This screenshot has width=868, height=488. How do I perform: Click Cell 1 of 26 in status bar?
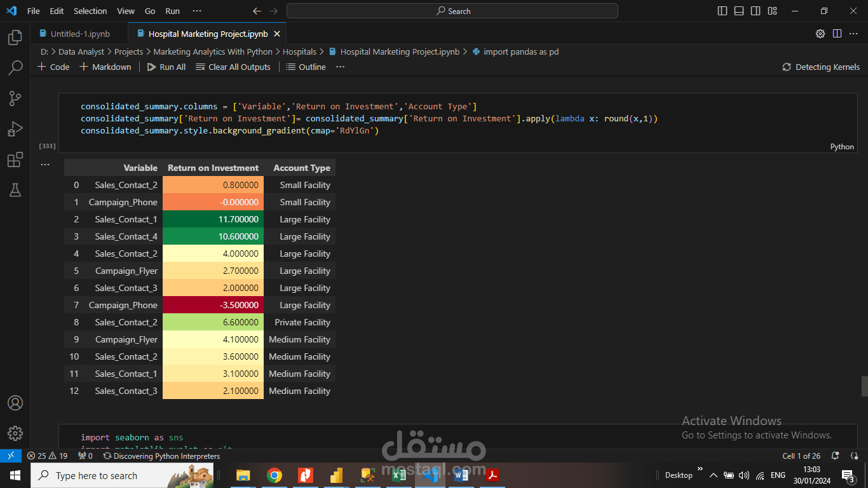[x=801, y=456]
